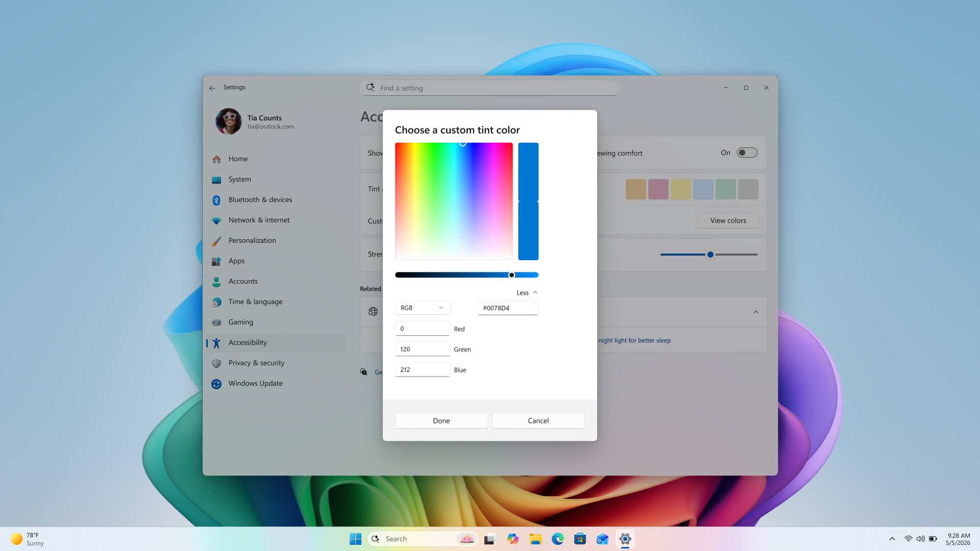This screenshot has width=980, height=551.
Task: Open Privacy & security page
Action: (276, 363)
